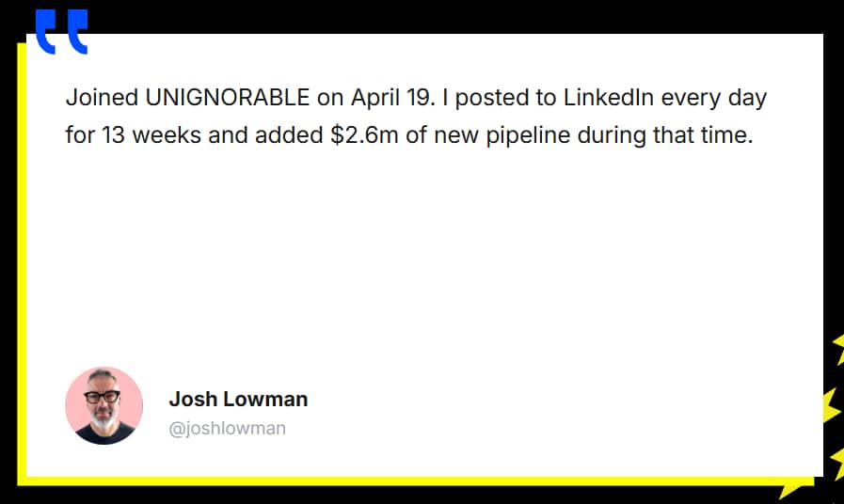The height and width of the screenshot is (504, 844).
Task: Click the empty white area of the card
Action: [423, 263]
